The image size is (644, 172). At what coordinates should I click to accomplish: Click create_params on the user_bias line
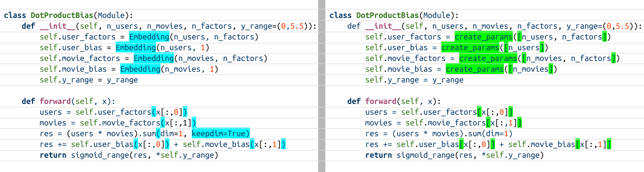point(470,47)
